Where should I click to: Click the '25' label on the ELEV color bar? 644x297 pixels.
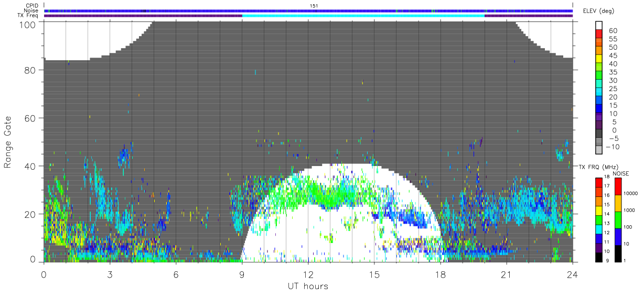613,89
